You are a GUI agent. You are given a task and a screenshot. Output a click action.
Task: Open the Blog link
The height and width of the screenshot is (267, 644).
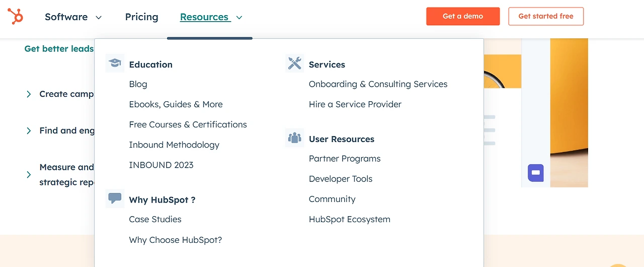(x=138, y=84)
